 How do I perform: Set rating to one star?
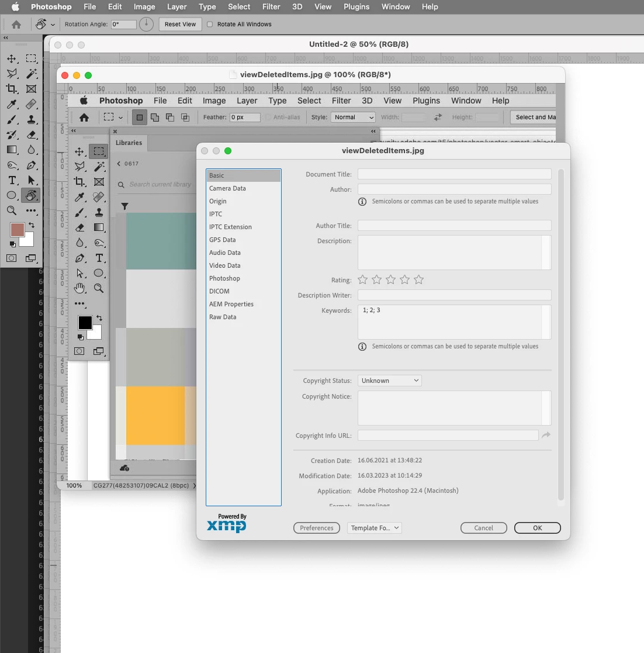pos(362,279)
